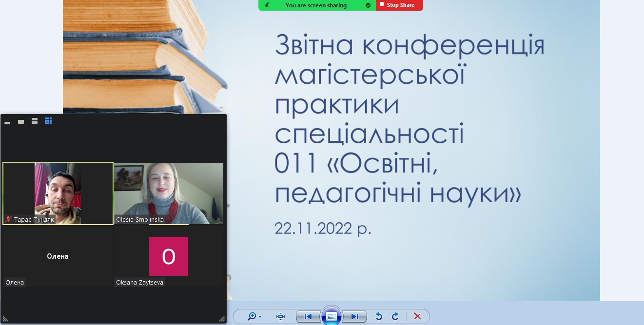The image size is (644, 325).
Task: Open the zoom magnifier in photo viewer
Action: [252, 316]
